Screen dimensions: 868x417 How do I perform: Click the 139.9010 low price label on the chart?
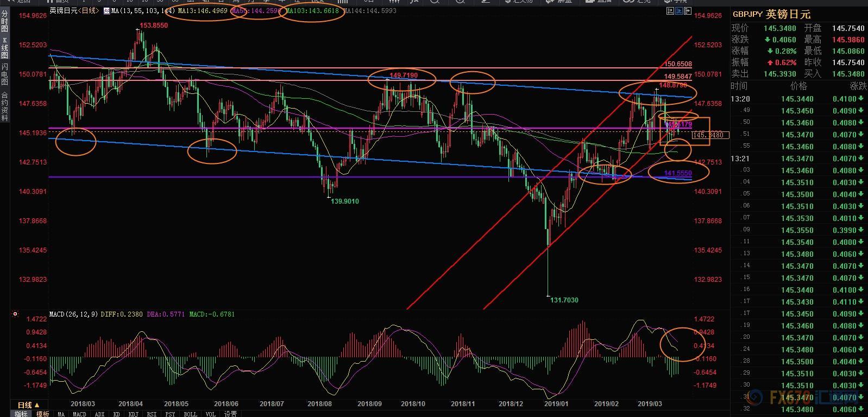(x=344, y=201)
